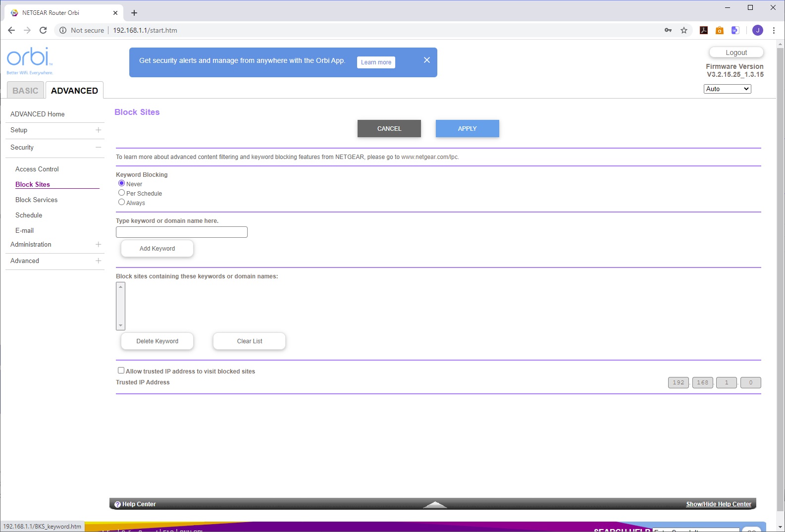The image size is (785, 532).
Task: Click the Add Keyword button
Action: click(157, 249)
